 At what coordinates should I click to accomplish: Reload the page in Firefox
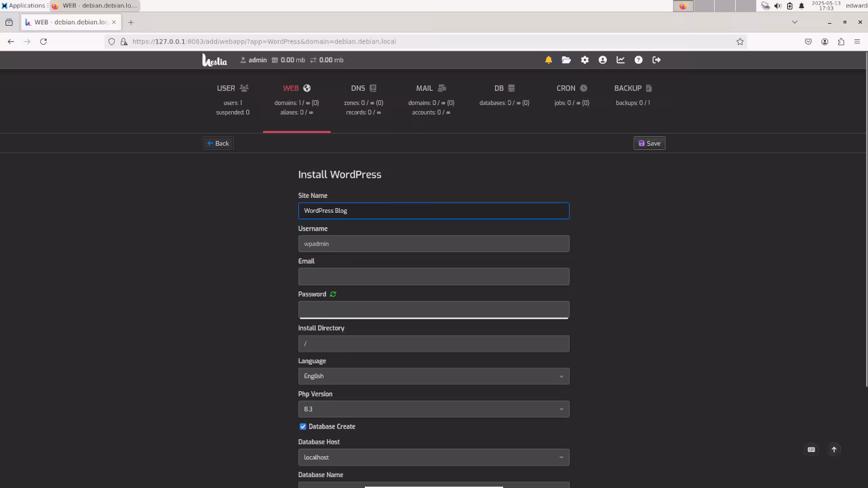43,41
